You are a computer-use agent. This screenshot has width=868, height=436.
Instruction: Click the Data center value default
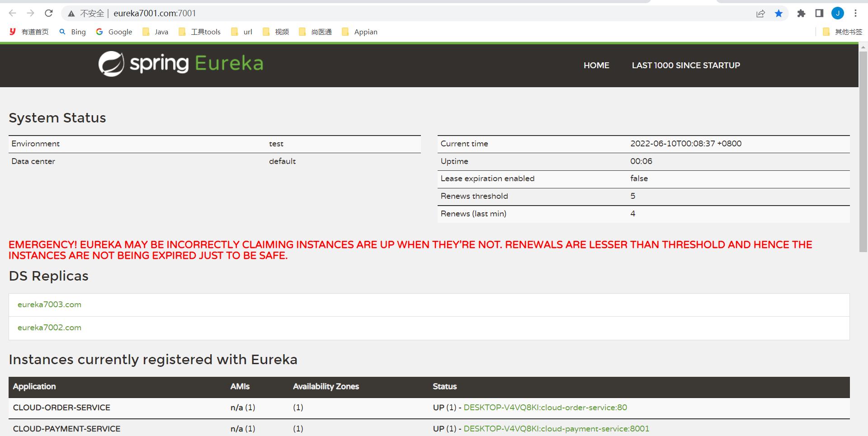tap(282, 161)
